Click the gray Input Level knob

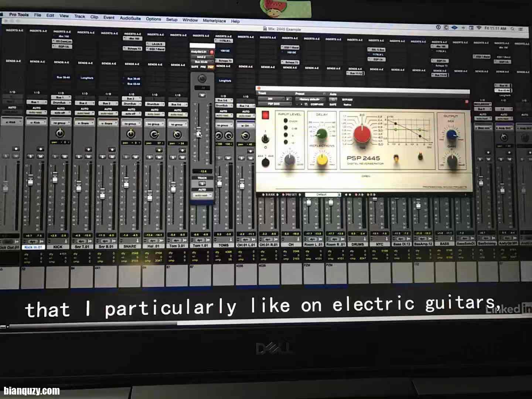pyautogui.click(x=290, y=159)
